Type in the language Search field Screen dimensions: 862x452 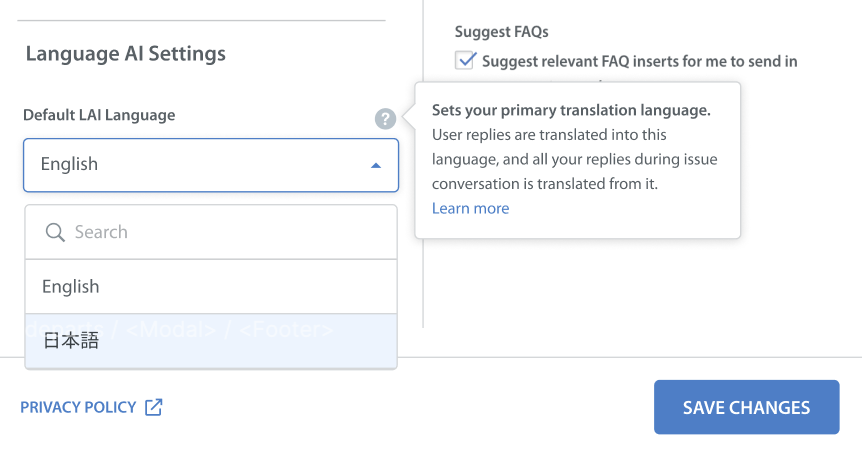tap(220, 232)
